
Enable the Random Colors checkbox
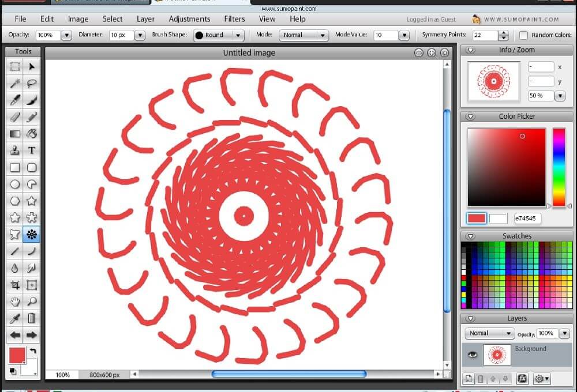pos(523,35)
